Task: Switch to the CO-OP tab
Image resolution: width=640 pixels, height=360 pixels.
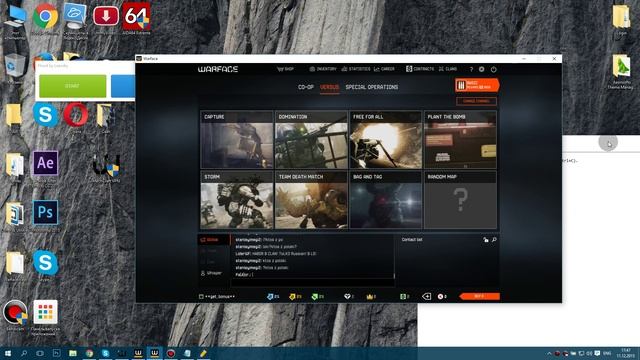Action: (x=306, y=87)
